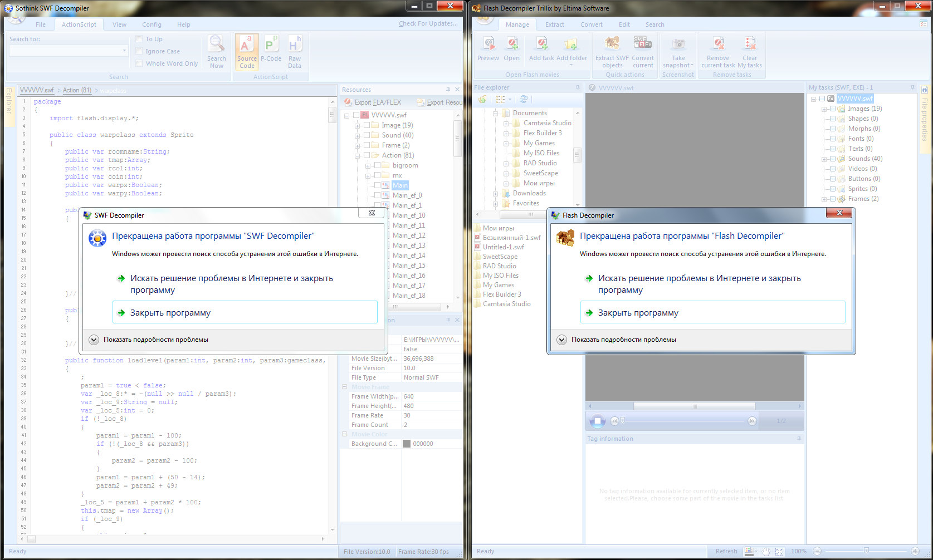933x560 pixels.
Task: Expand My Games folder in File explorer
Action: click(x=506, y=144)
